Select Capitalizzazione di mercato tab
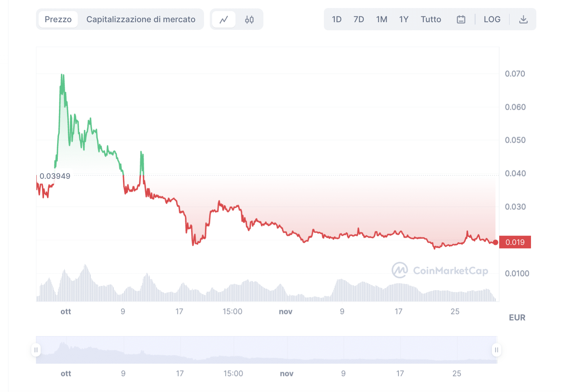The height and width of the screenshot is (392, 562). pos(141,20)
